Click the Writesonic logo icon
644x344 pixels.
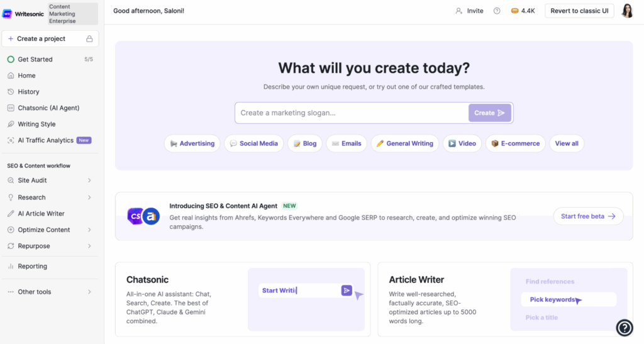coord(7,14)
